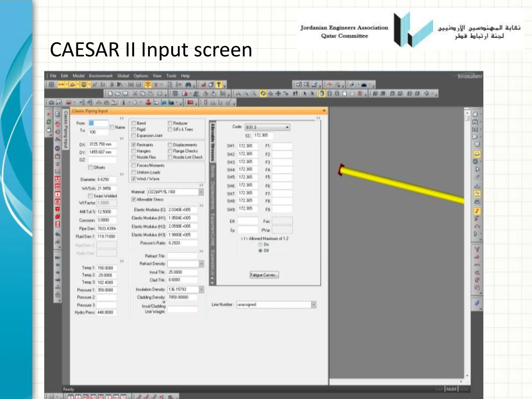Click the black ship-shaped toolbar icon
532x399 pixels.
(x=364, y=85)
